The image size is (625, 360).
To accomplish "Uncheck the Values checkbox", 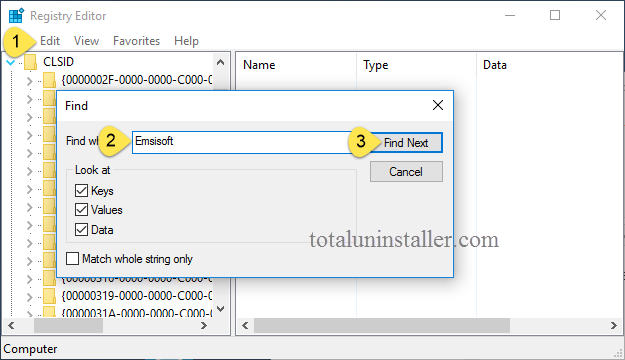I will coord(81,209).
